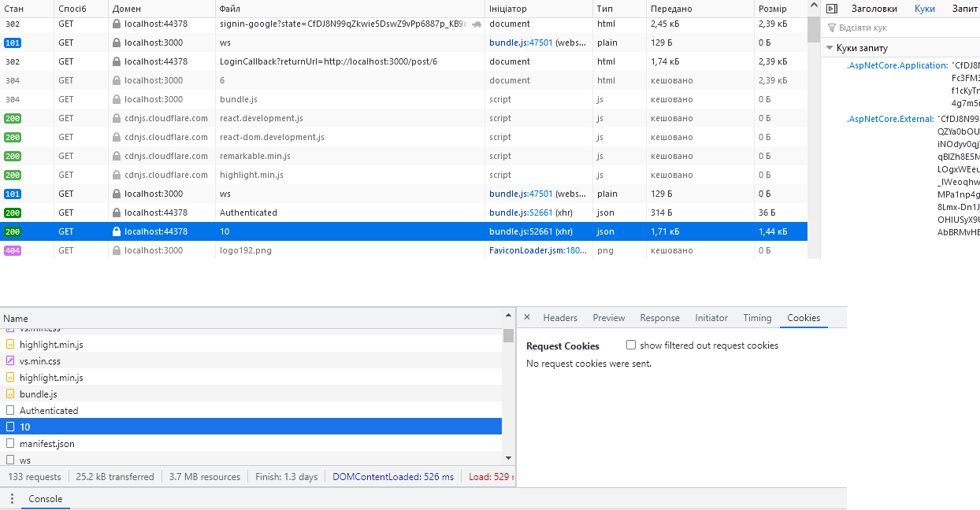
Task: Click the 101 status badge of first ws request
Action: [x=13, y=43]
